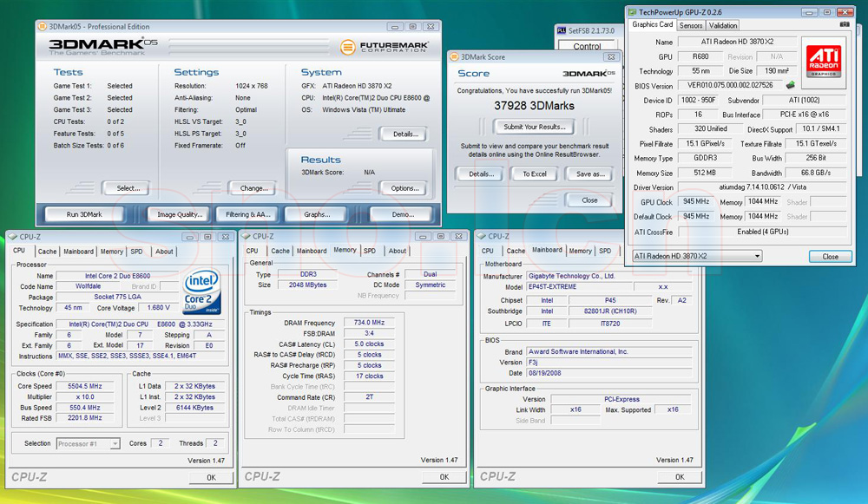Click Submit Your Results...
Image resolution: width=868 pixels, height=504 pixels.
click(x=534, y=128)
